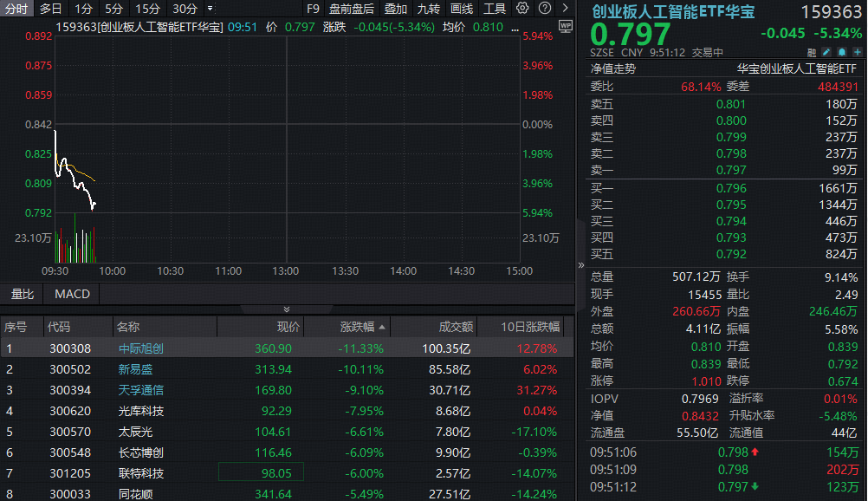Select the pencil annotation icon beside 交易中
Image resolution: width=868 pixels, height=501 pixels.
click(826, 52)
